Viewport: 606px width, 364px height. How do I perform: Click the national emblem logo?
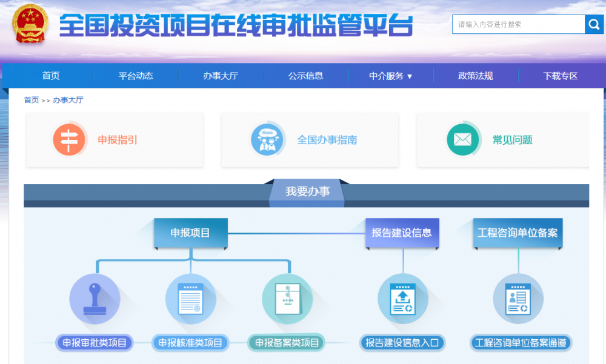pyautogui.click(x=32, y=25)
